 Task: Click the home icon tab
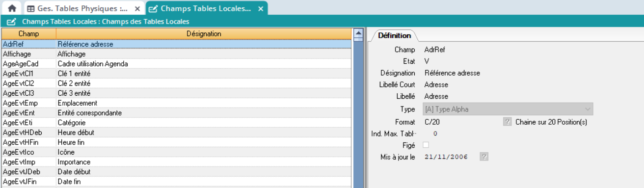(x=12, y=8)
